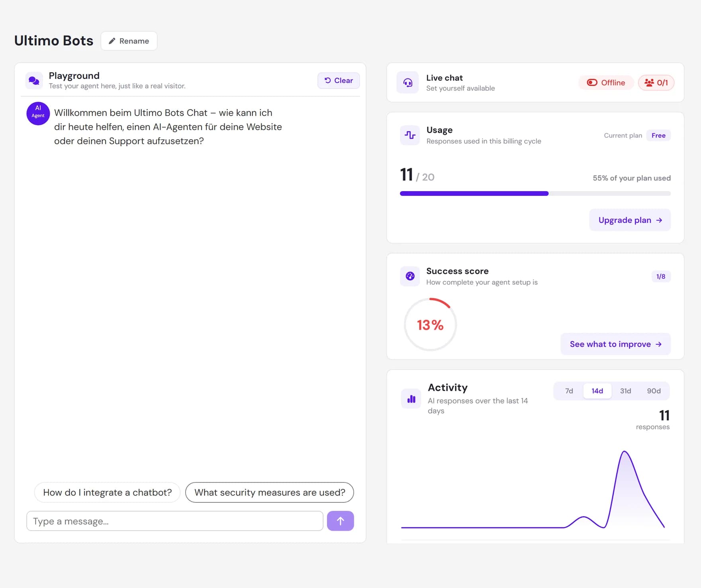Toggle the Offline availability switch
701x588 pixels.
click(606, 82)
